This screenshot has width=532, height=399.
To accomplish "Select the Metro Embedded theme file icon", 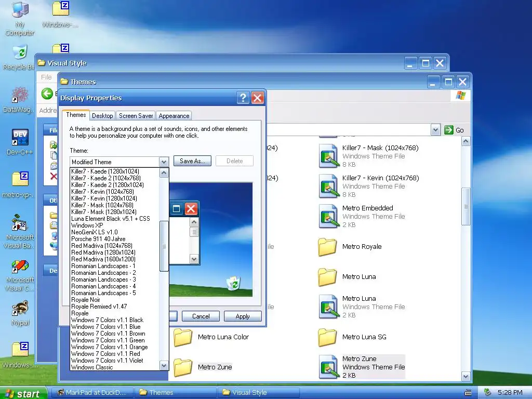I will (329, 217).
